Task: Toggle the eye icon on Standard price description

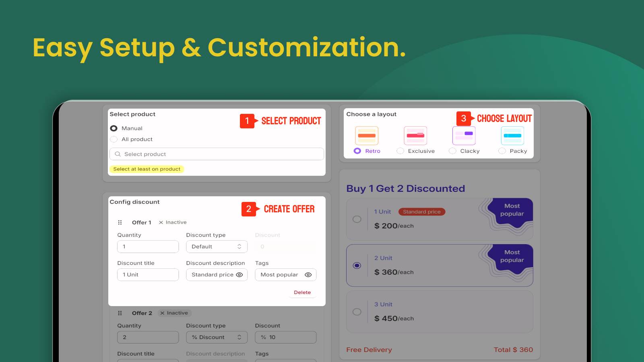Action: (240, 275)
